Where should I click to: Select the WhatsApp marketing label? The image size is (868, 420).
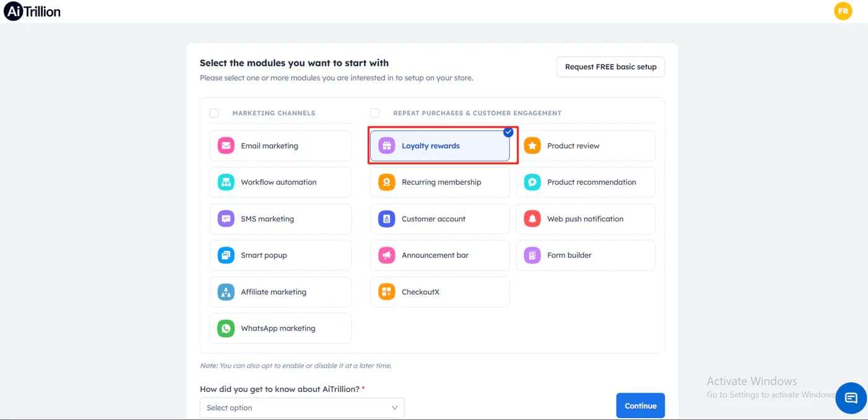point(278,328)
